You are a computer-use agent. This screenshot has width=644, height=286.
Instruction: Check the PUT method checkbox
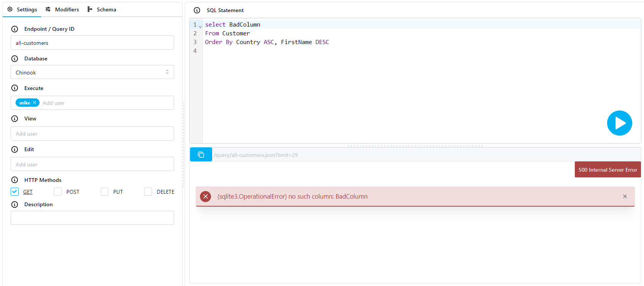(x=105, y=192)
